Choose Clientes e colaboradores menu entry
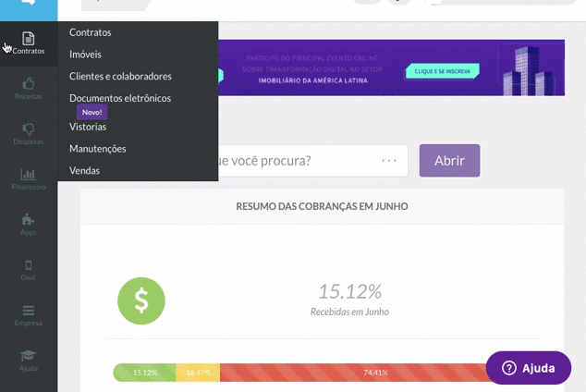Image resolution: width=586 pixels, height=392 pixels. tap(120, 77)
